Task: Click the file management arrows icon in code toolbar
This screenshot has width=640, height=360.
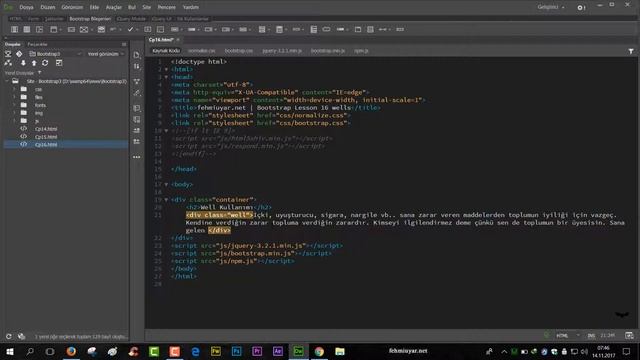Action: point(137,66)
